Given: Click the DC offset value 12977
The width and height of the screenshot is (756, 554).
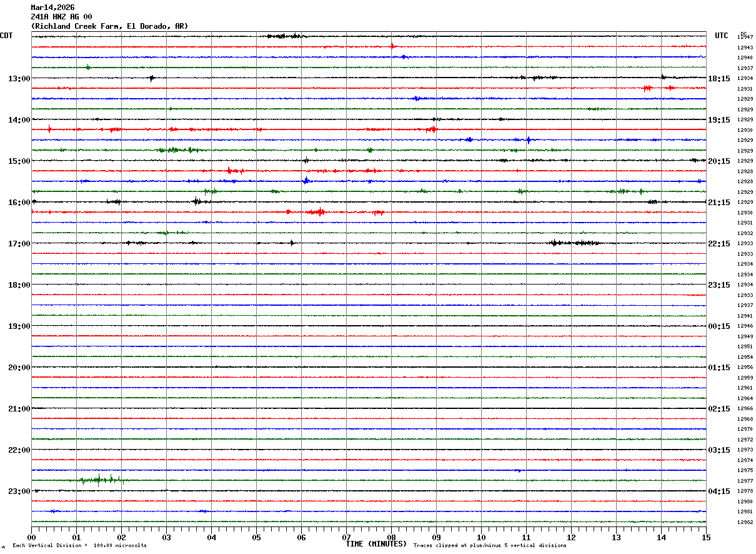Looking at the screenshot, I should [x=745, y=481].
